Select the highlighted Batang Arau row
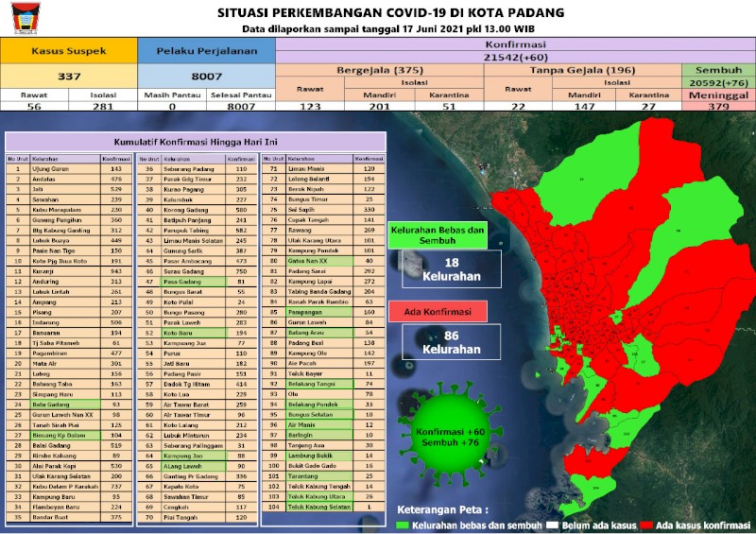 point(323,333)
